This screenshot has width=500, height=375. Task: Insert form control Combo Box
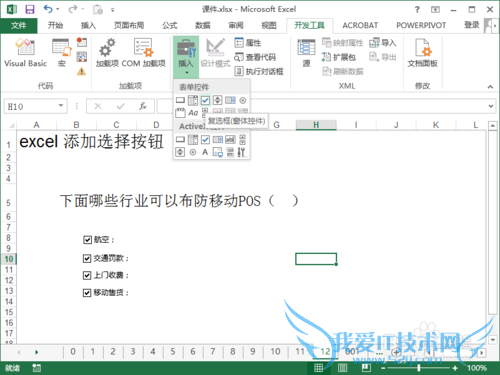(193, 100)
